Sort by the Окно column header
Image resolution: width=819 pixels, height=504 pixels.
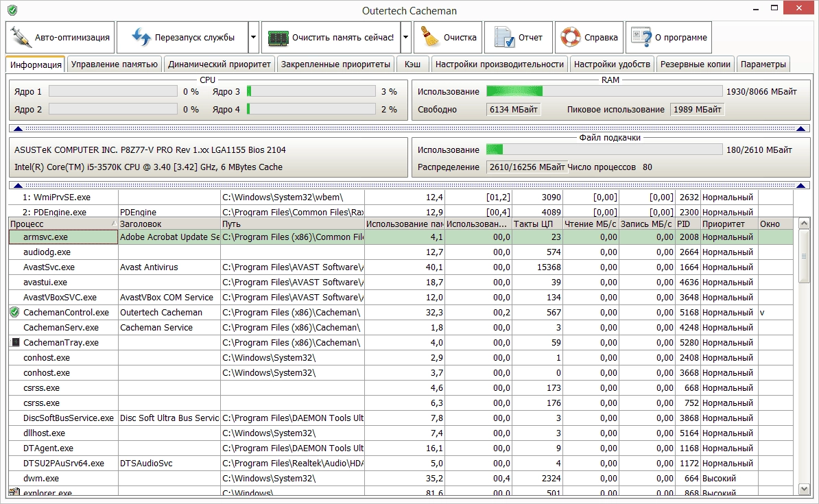776,224
